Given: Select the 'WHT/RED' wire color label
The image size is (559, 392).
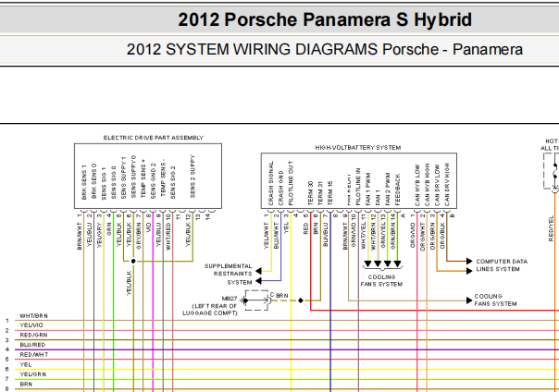Looking at the screenshot, I should pos(168,237).
